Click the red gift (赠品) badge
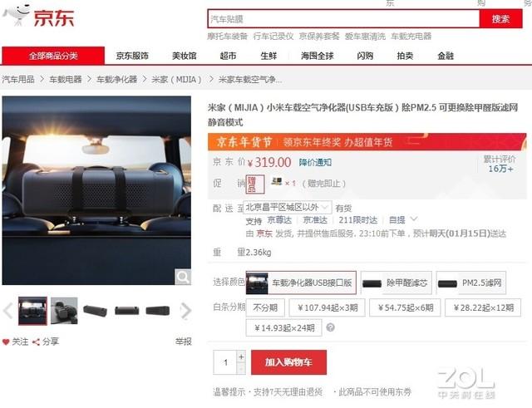This screenshot has height=408, width=532. (x=255, y=184)
